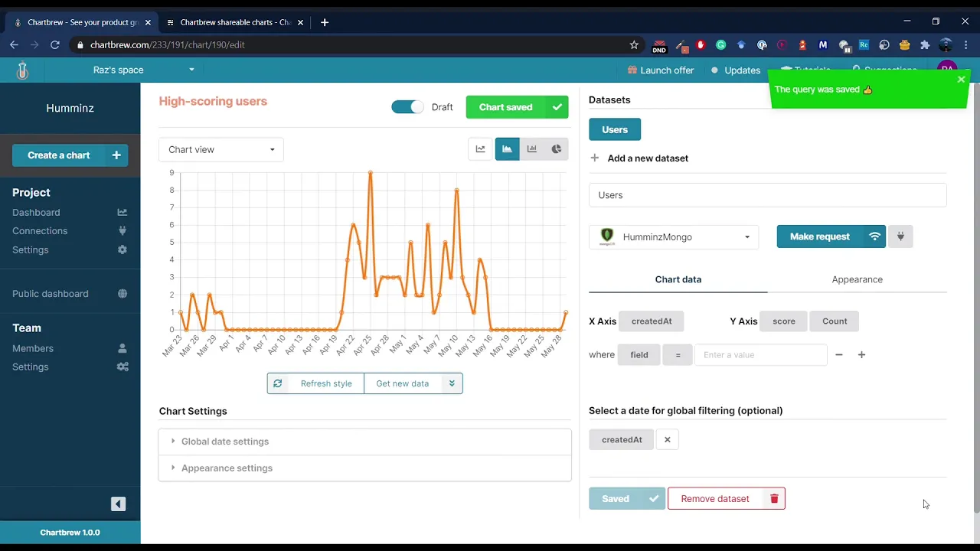Click the Remove dataset button
This screenshot has width=980, height=551.
[726, 499]
